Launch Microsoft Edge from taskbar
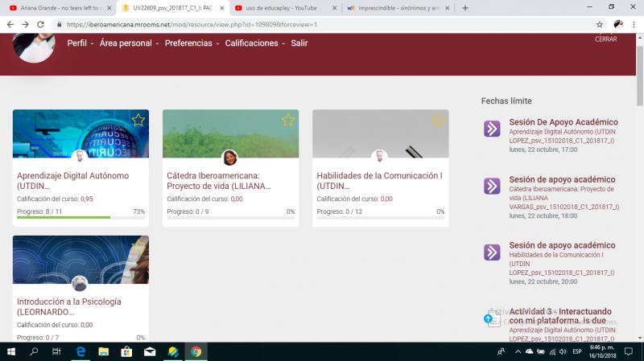Screen dimensions: 644x361 81,351
